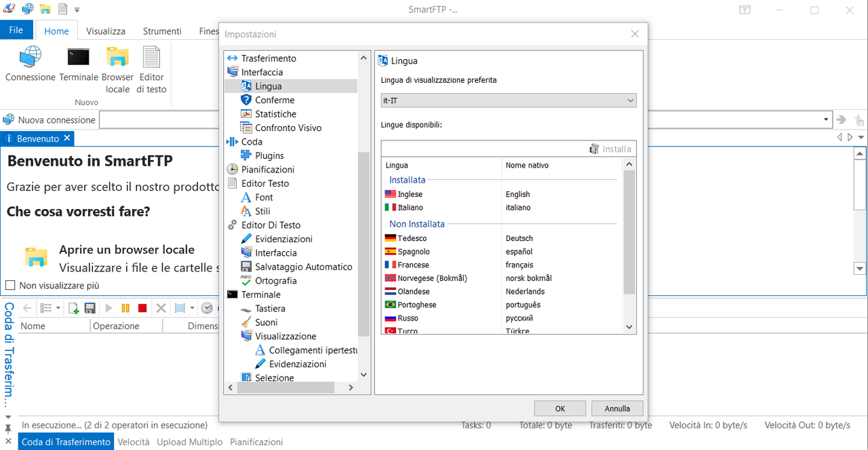Save the transfer queue with floppy icon

pos(90,308)
